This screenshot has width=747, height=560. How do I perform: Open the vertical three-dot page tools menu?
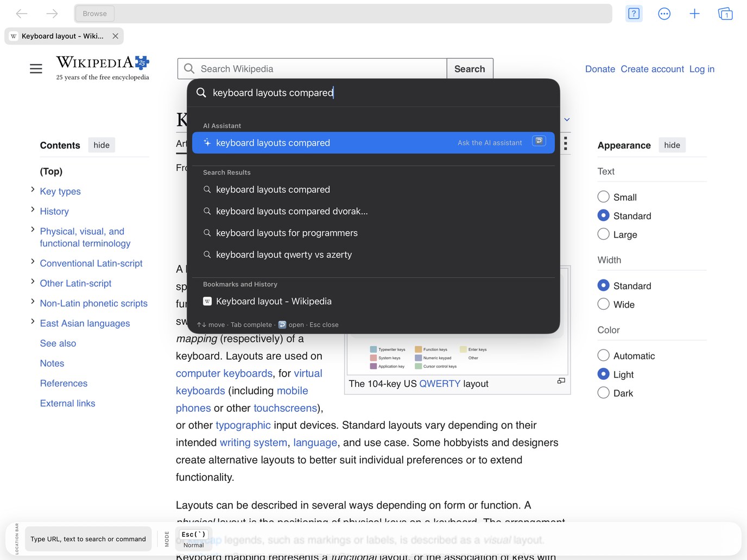pyautogui.click(x=566, y=143)
